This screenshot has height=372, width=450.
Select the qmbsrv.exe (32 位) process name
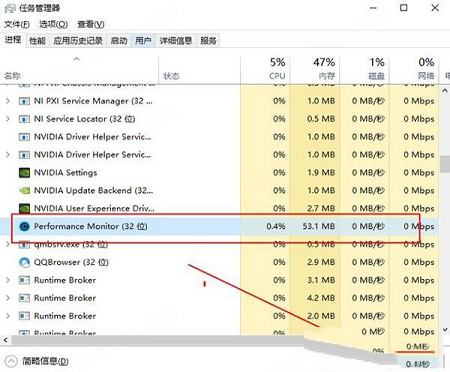[x=71, y=245]
